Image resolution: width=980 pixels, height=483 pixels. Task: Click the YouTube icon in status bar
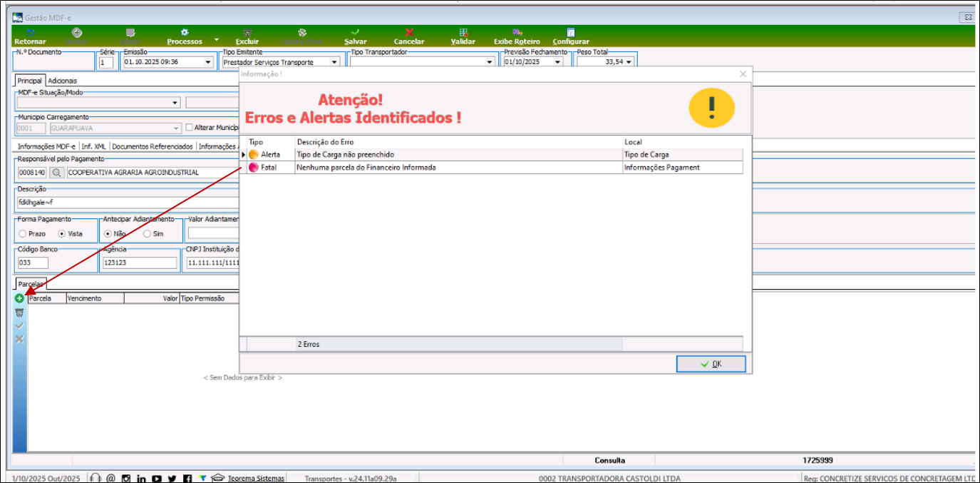pos(156,478)
